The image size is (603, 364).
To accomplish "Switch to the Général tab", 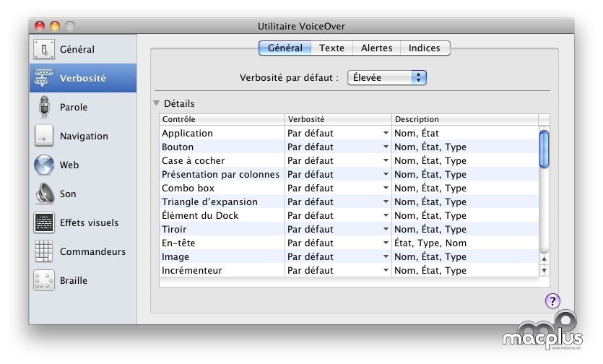I will pyautogui.click(x=285, y=48).
